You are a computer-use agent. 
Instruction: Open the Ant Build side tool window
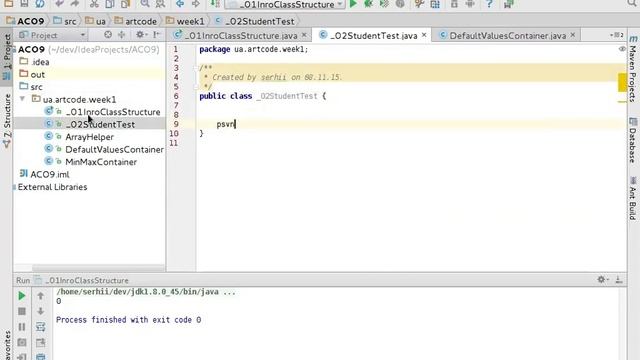point(633,198)
